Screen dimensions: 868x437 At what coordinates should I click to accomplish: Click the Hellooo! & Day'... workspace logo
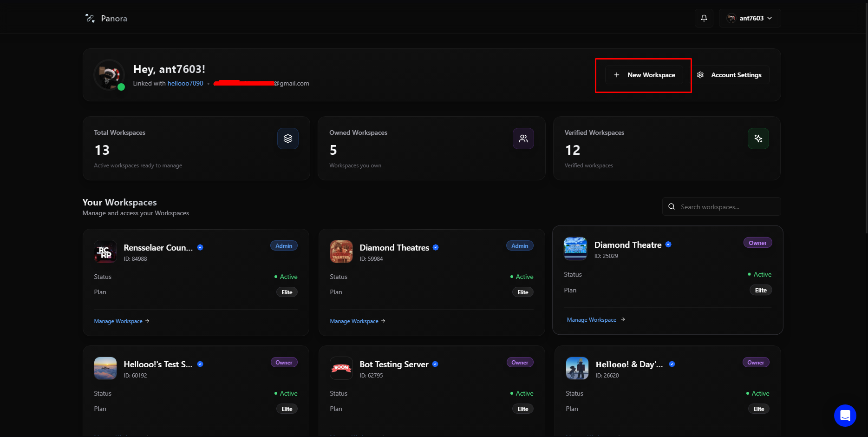point(577,368)
